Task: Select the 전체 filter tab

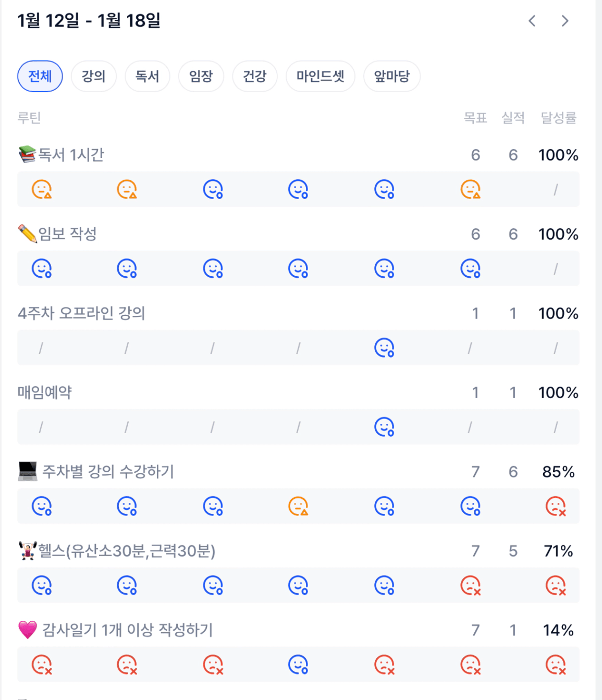Action: point(40,77)
